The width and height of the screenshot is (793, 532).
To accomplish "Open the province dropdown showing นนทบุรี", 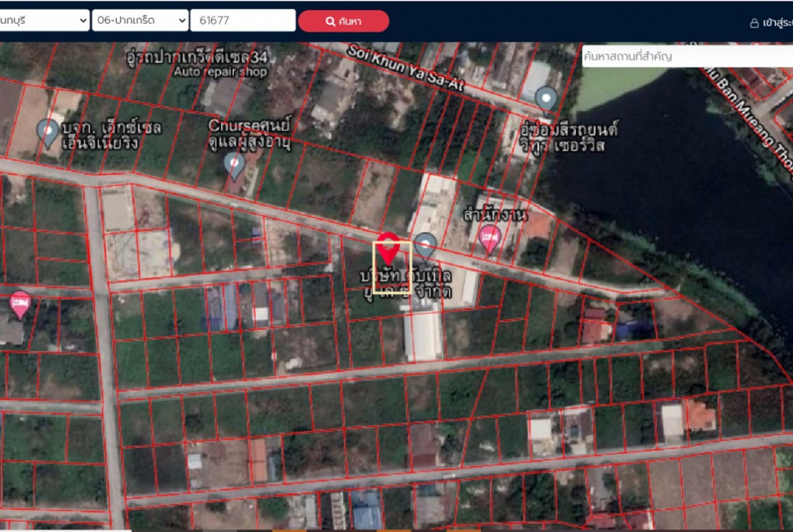I will point(44,21).
